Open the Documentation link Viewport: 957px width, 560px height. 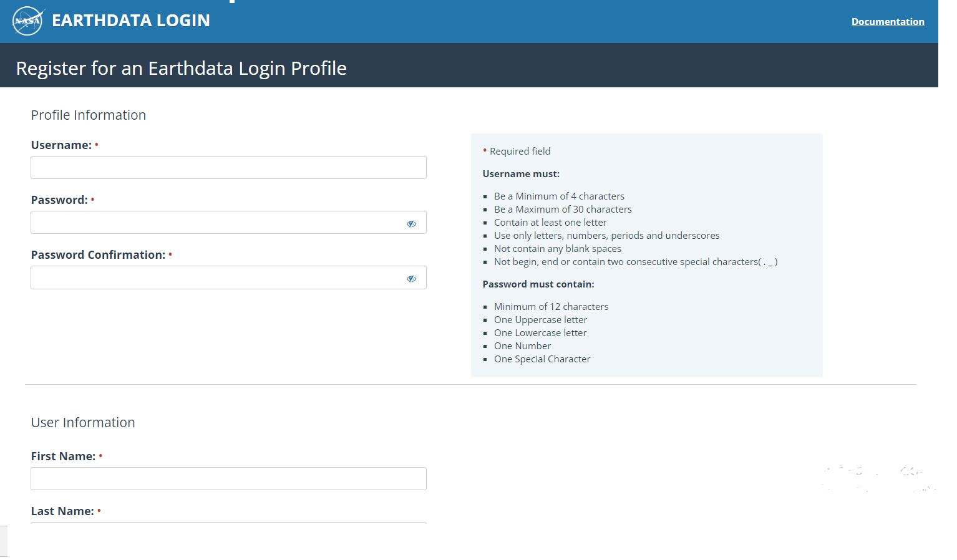(x=888, y=22)
